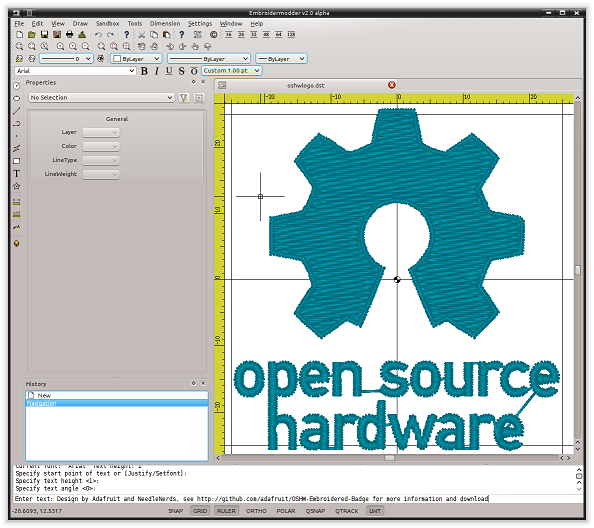Screen dimensions: 594x528
Task: Click the Enter text command input field
Action: tap(299, 499)
